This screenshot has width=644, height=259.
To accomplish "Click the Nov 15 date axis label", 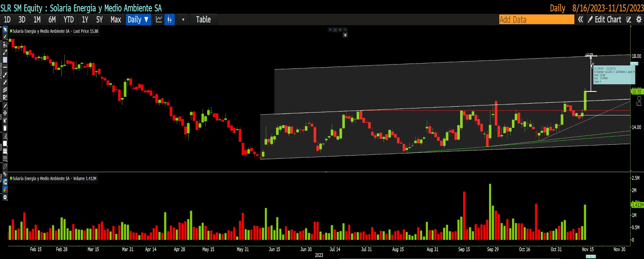I will click(588, 249).
